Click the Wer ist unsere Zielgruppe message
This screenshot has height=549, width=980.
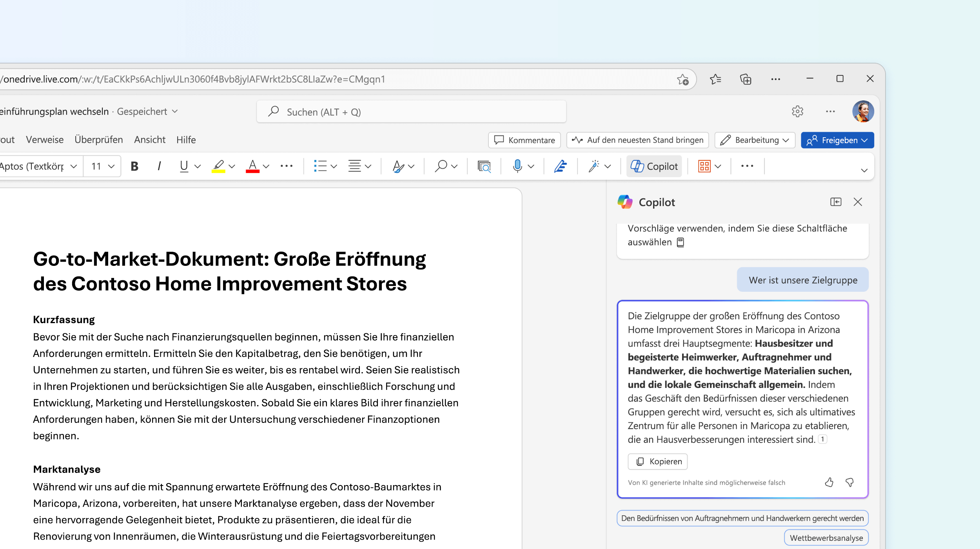click(803, 280)
